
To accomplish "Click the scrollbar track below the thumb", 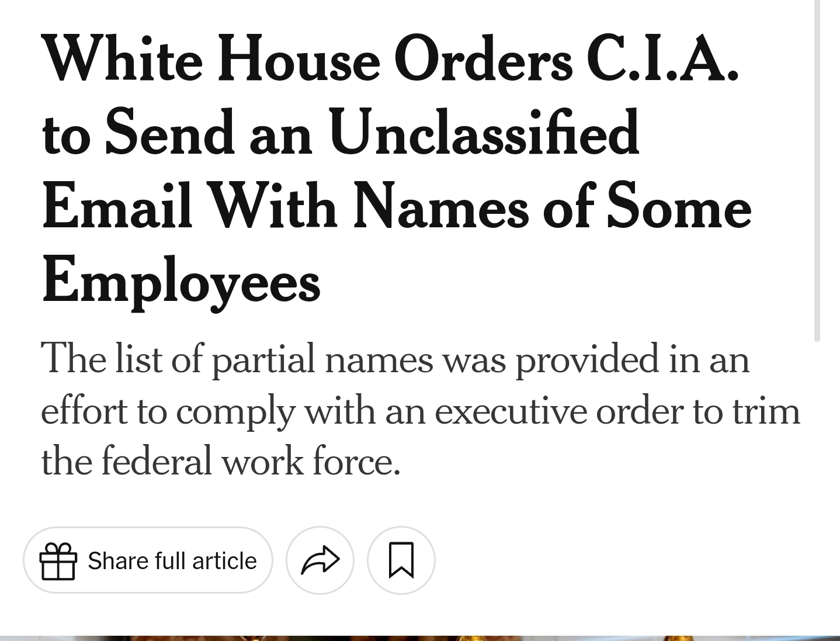I will tap(817, 488).
